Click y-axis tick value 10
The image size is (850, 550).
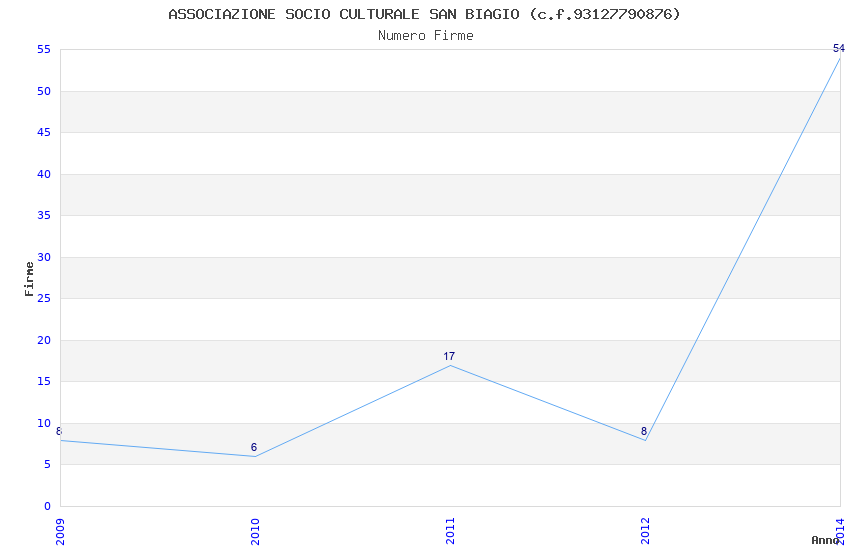(x=44, y=423)
